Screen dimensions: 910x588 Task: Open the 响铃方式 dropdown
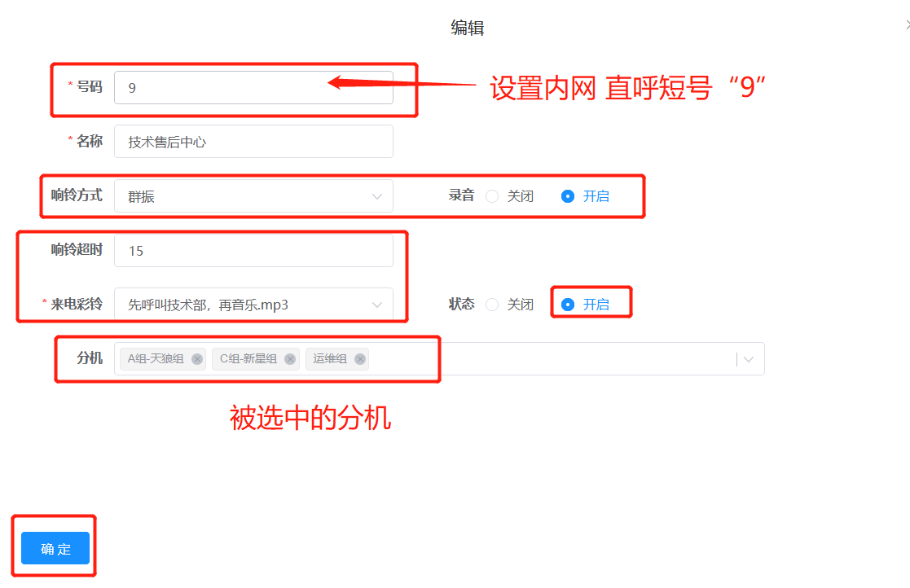coord(253,196)
